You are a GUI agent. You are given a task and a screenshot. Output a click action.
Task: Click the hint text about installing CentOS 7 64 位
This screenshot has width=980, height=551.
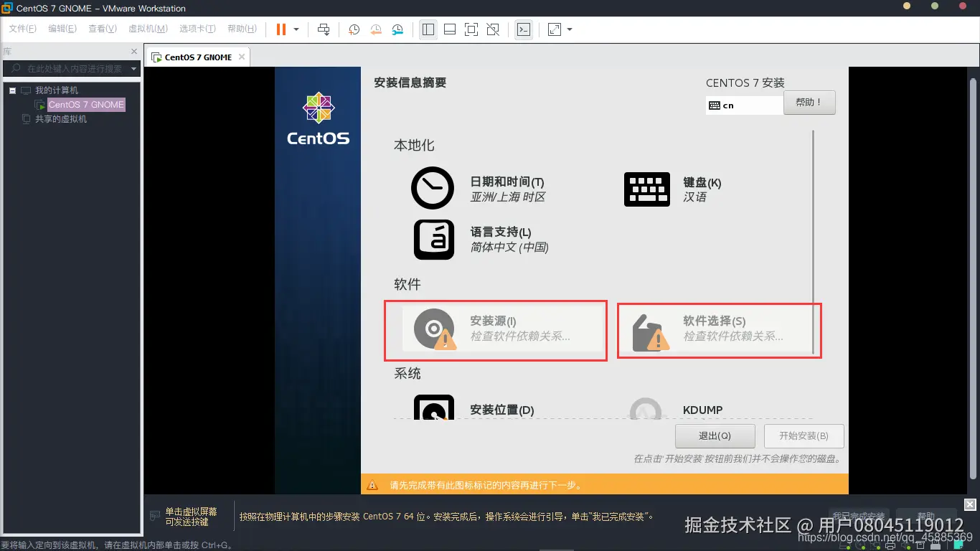[446, 517]
